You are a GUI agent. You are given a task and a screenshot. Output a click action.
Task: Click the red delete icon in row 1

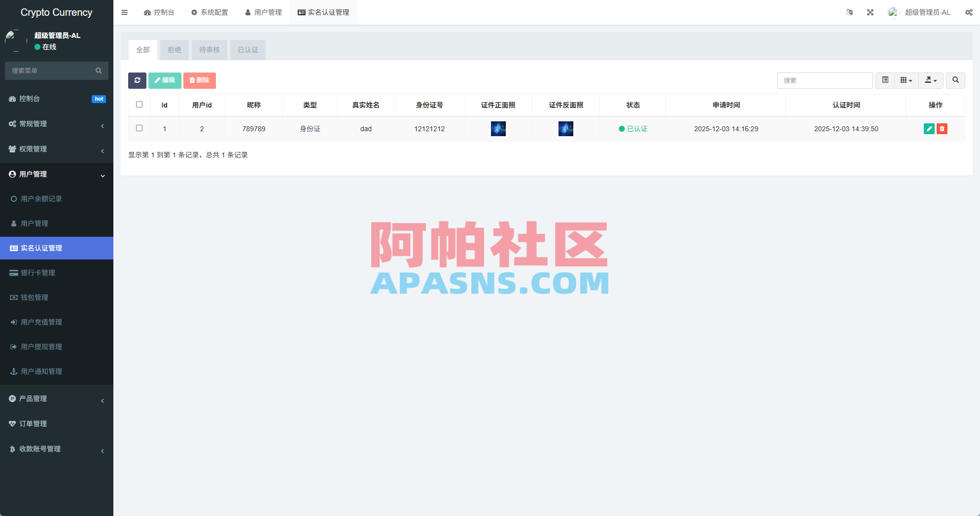[x=942, y=129]
